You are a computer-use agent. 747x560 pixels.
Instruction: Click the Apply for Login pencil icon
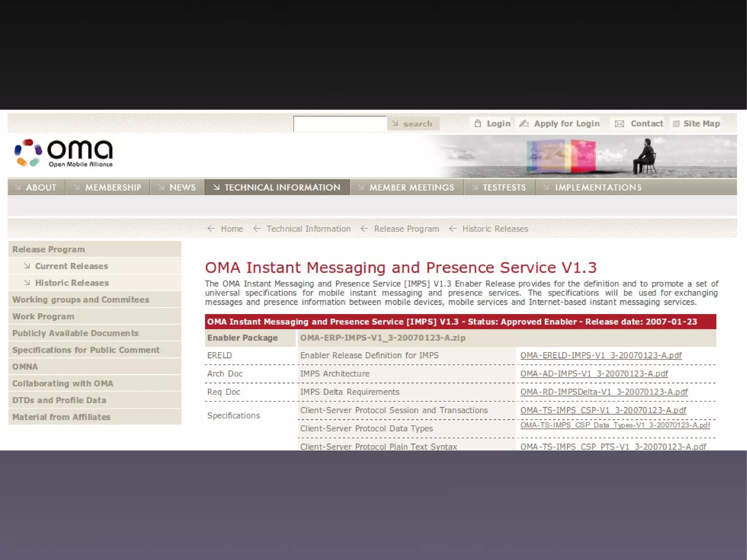pos(524,124)
